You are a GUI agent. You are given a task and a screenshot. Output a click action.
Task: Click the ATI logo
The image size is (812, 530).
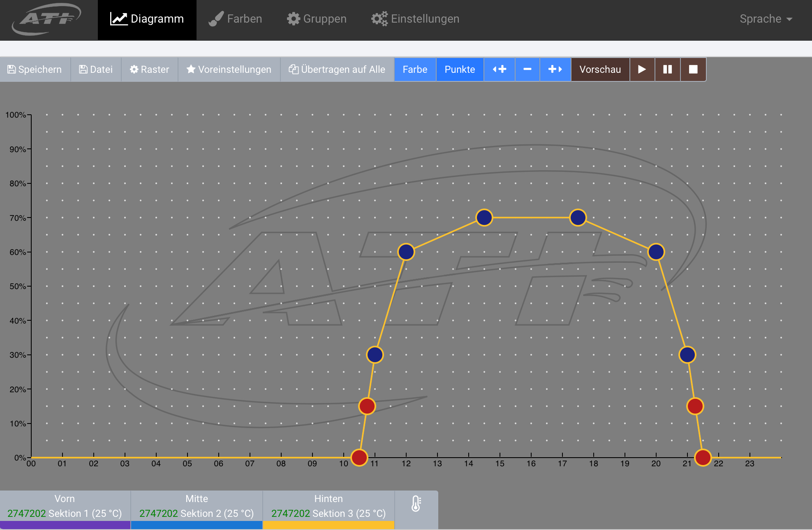click(x=46, y=19)
